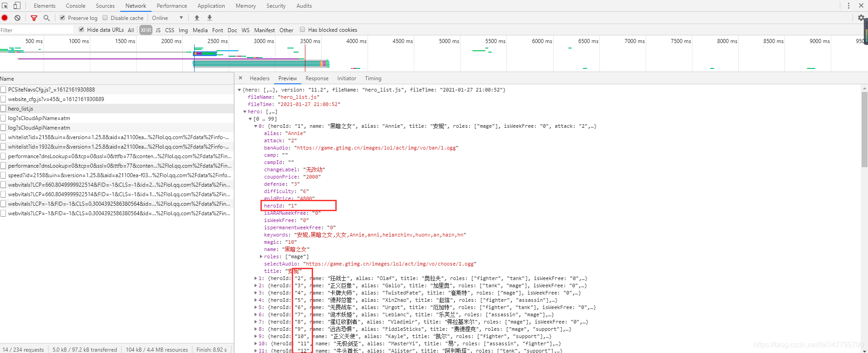Expand hero item 3 TwistedFate
Screen dimensions: 868x353
click(x=256, y=293)
